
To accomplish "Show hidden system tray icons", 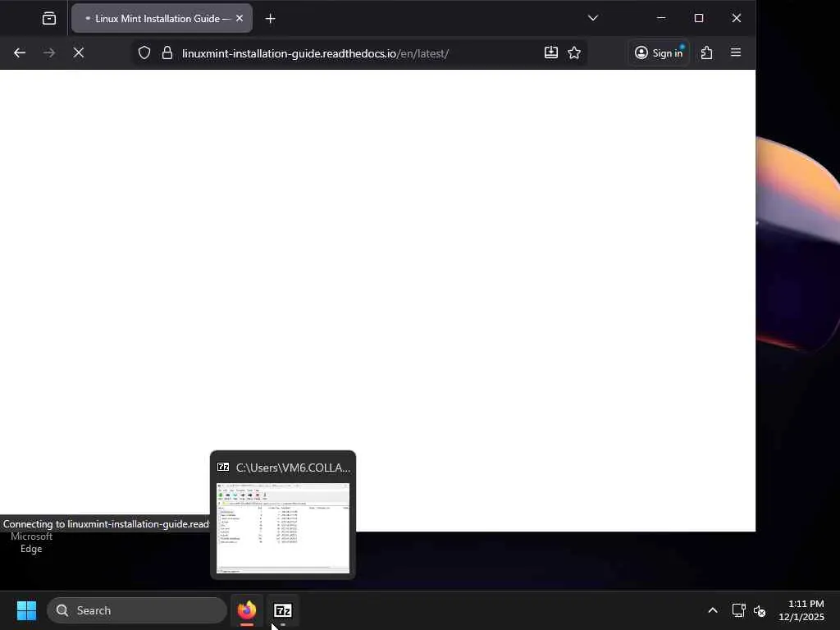I will pyautogui.click(x=713, y=610).
